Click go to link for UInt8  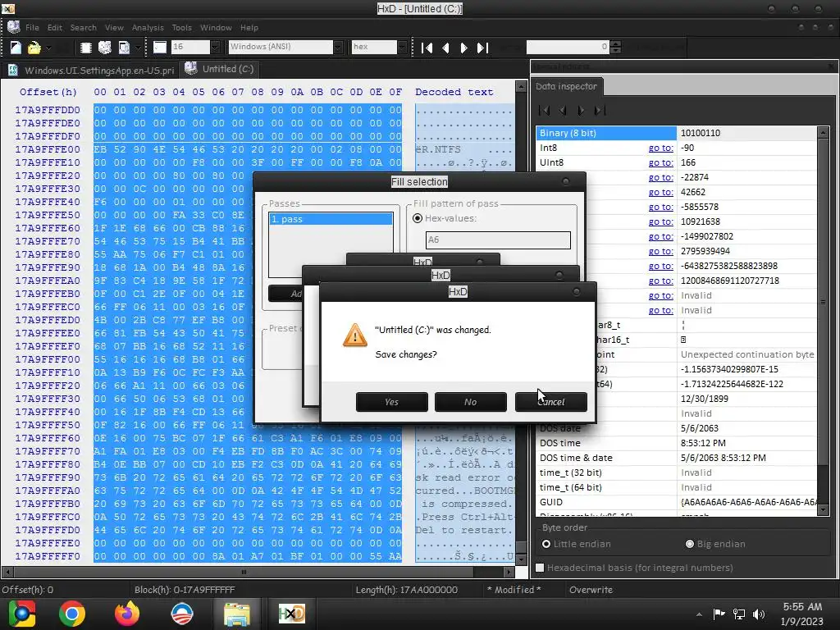pos(660,163)
